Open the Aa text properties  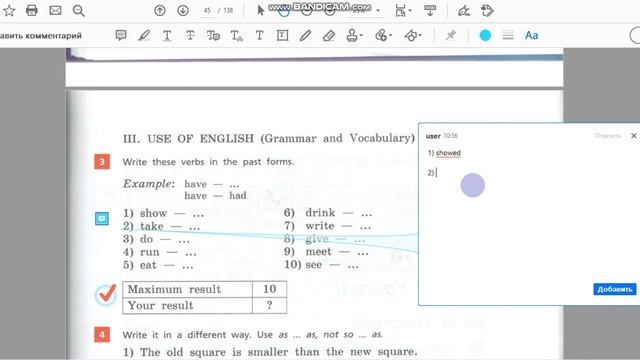[531, 36]
